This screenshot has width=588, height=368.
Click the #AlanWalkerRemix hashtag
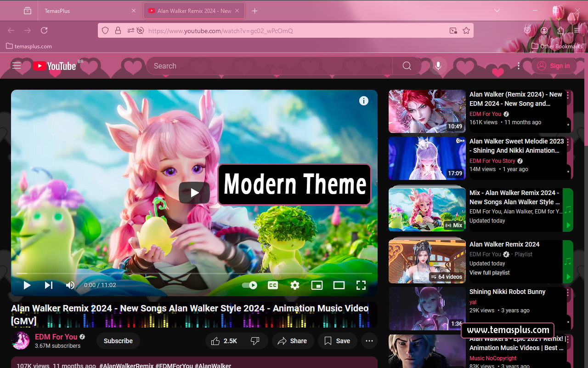(x=126, y=366)
